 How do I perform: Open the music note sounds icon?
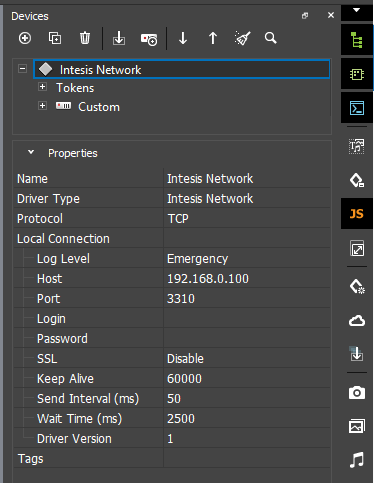point(357,460)
